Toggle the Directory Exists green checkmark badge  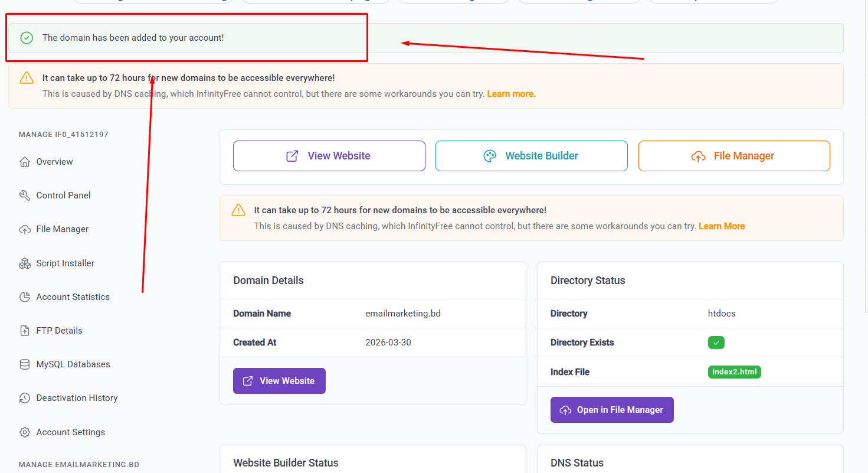coord(716,342)
